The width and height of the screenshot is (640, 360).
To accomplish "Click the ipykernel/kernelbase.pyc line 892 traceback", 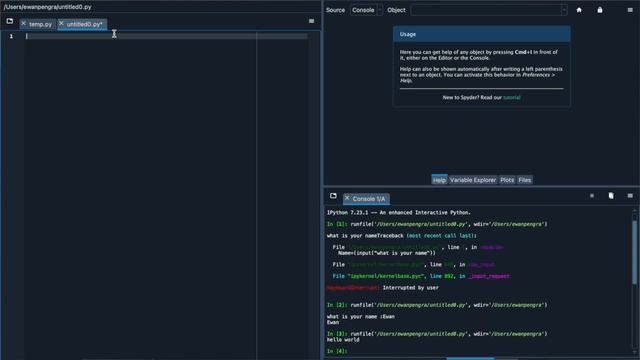I will [x=421, y=276].
